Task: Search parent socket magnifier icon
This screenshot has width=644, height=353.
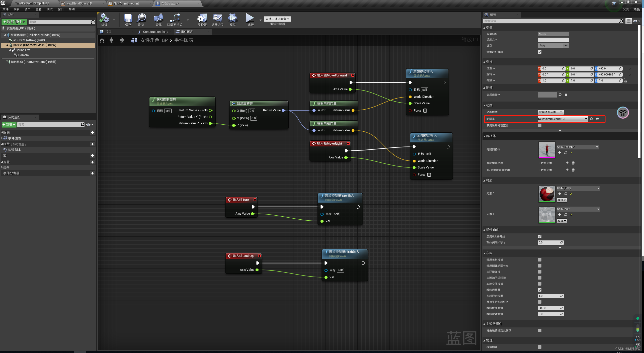Action: pos(560,95)
